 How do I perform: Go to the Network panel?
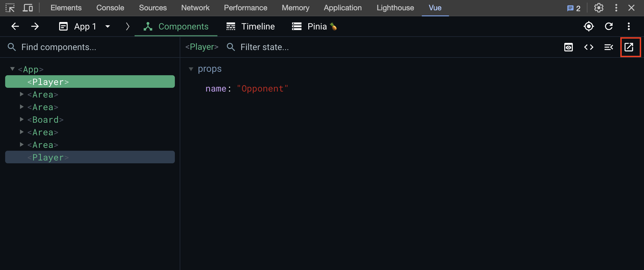[x=195, y=8]
